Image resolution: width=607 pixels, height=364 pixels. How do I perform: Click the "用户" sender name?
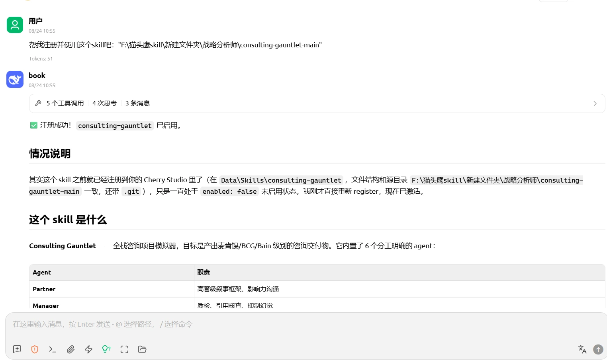tap(35, 21)
